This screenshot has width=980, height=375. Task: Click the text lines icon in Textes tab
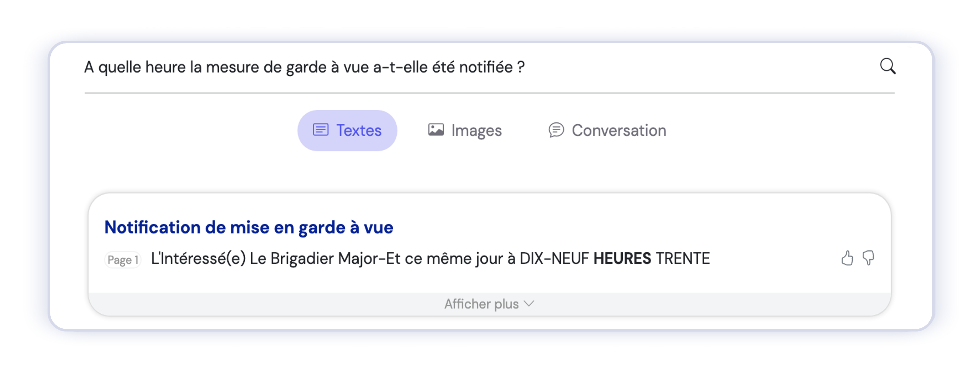click(320, 130)
